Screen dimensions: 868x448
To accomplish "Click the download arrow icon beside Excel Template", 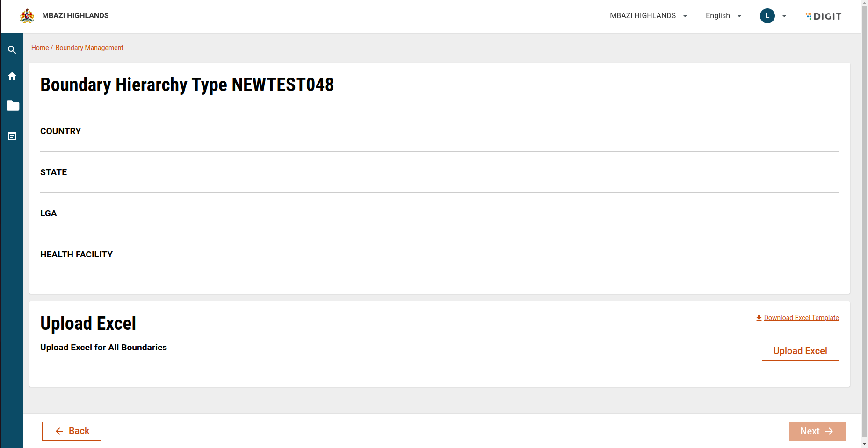I will click(759, 318).
